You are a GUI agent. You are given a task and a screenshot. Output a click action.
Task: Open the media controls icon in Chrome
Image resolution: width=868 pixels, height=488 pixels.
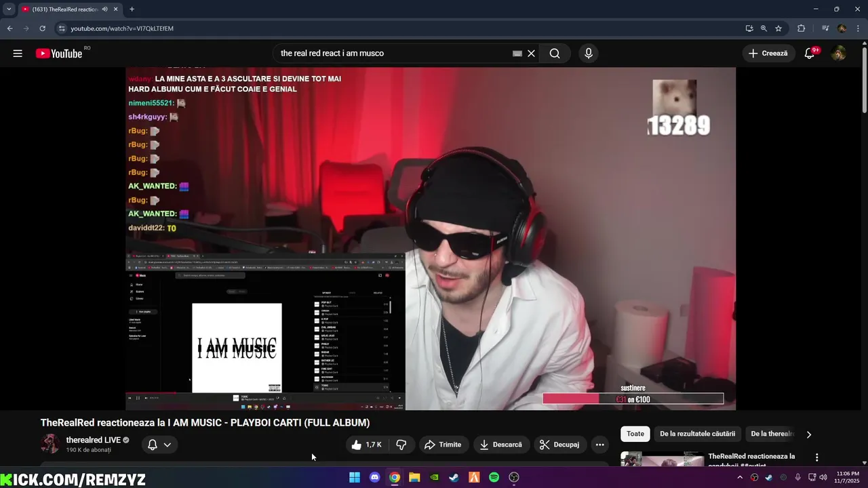(825, 28)
